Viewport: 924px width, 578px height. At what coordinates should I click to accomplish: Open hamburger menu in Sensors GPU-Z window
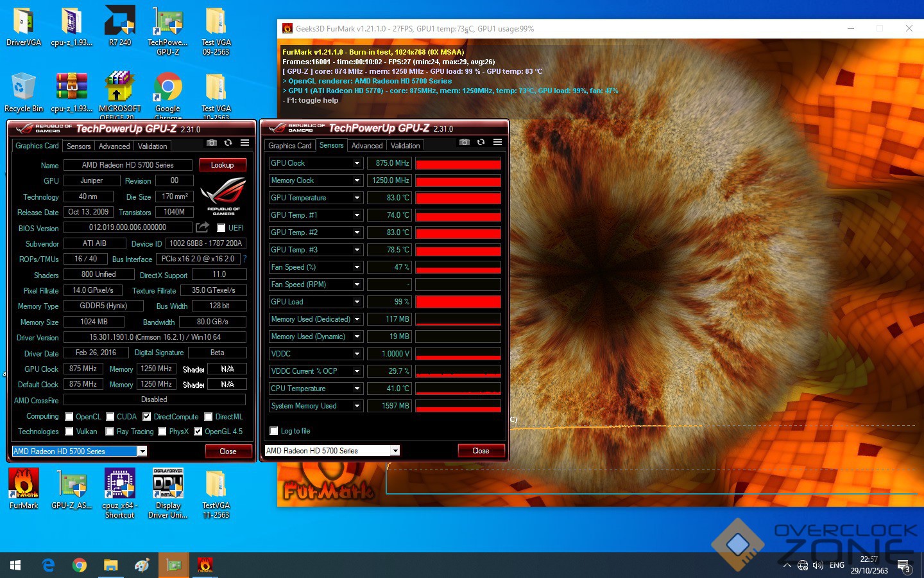coord(497,143)
